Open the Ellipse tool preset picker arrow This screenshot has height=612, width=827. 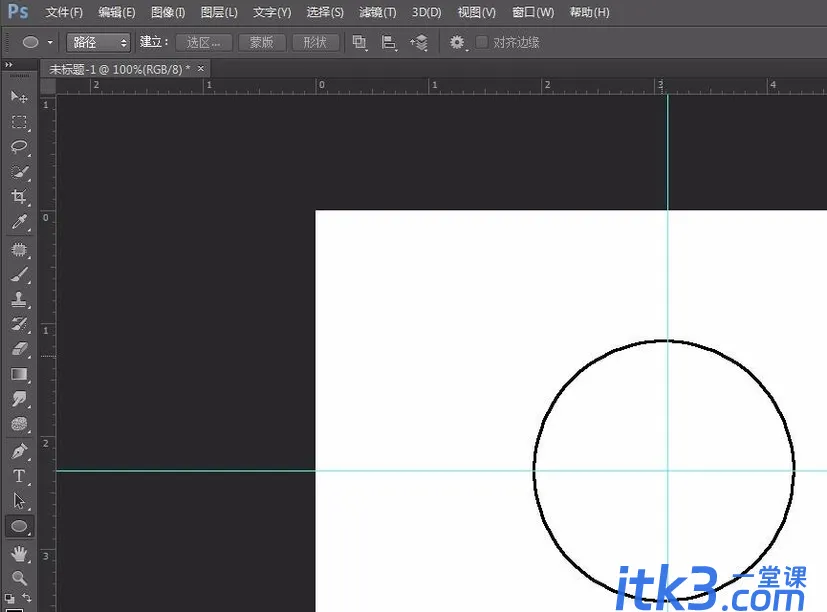(x=50, y=42)
